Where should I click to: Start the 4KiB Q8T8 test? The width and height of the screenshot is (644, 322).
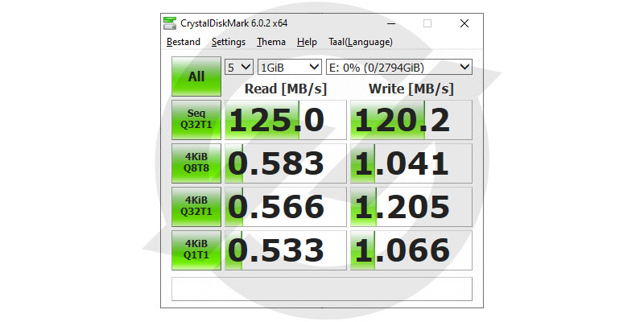click(x=196, y=163)
